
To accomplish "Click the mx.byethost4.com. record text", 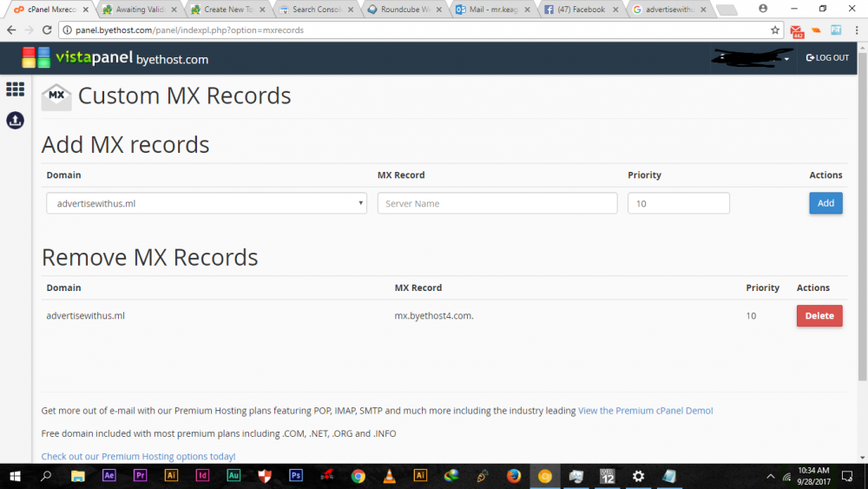I will 434,315.
